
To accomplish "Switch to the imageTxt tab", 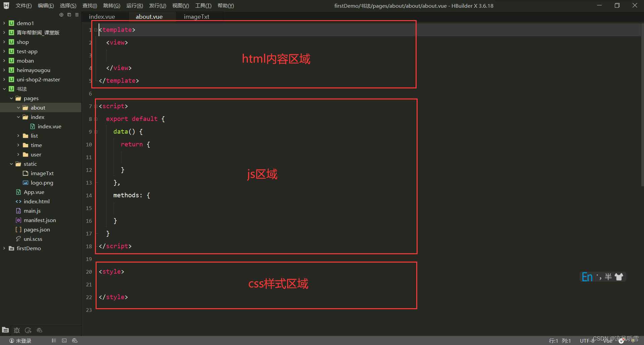I will coord(197,17).
